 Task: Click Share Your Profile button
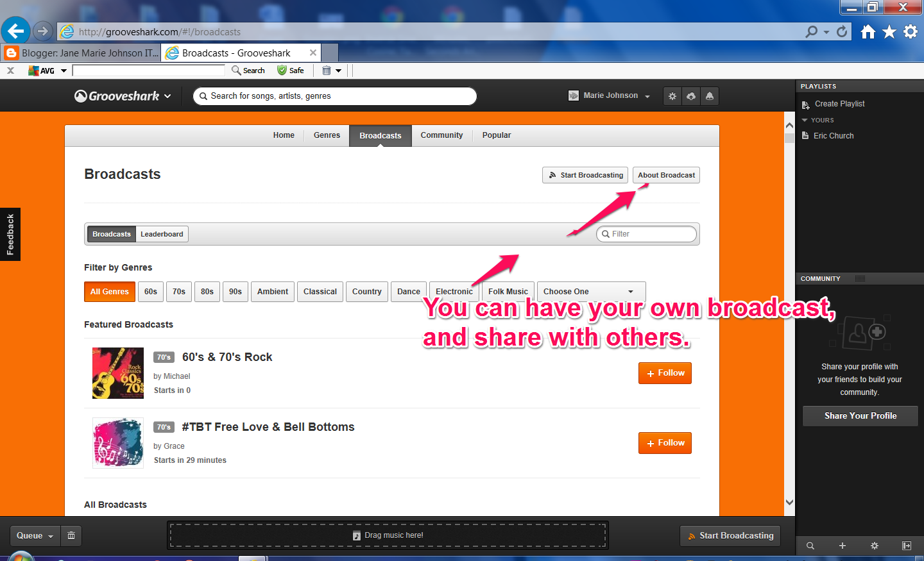click(x=860, y=416)
